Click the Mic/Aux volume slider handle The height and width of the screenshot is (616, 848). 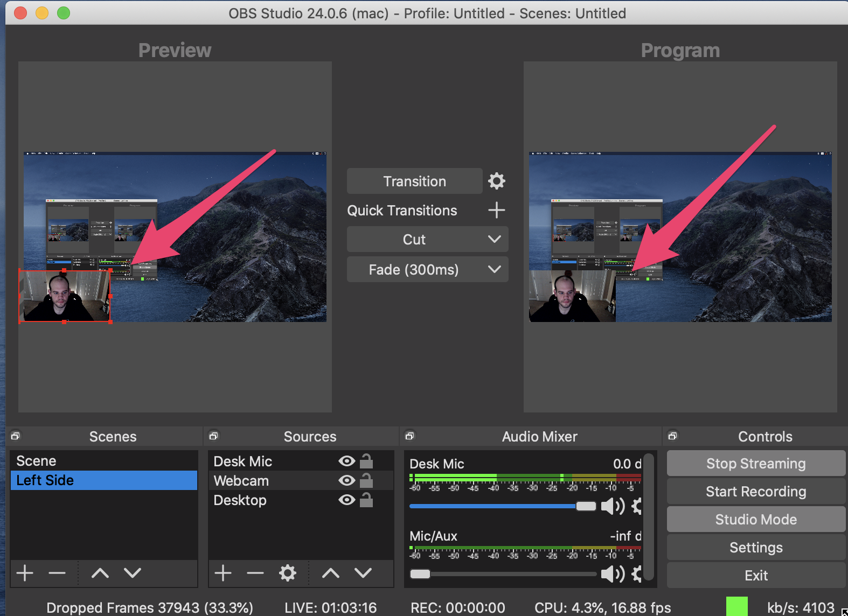pyautogui.click(x=420, y=574)
